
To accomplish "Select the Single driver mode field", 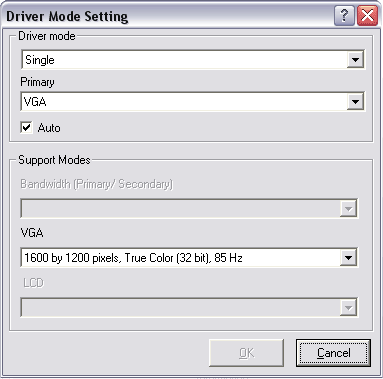I will 193,60.
